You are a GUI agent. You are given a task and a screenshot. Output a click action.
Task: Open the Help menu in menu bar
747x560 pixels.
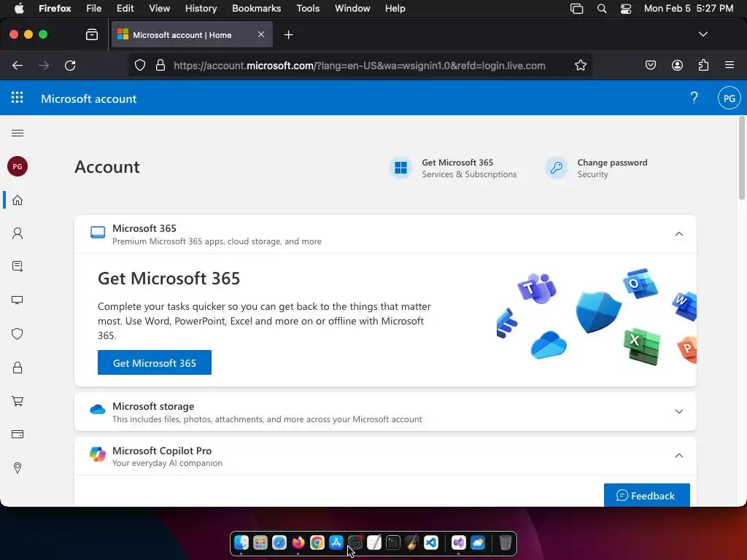[395, 8]
